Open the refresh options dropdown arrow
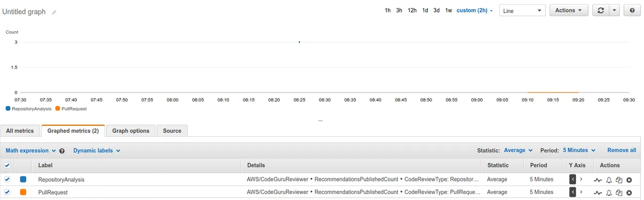Viewport: 644px width, 200px height. 614,11
